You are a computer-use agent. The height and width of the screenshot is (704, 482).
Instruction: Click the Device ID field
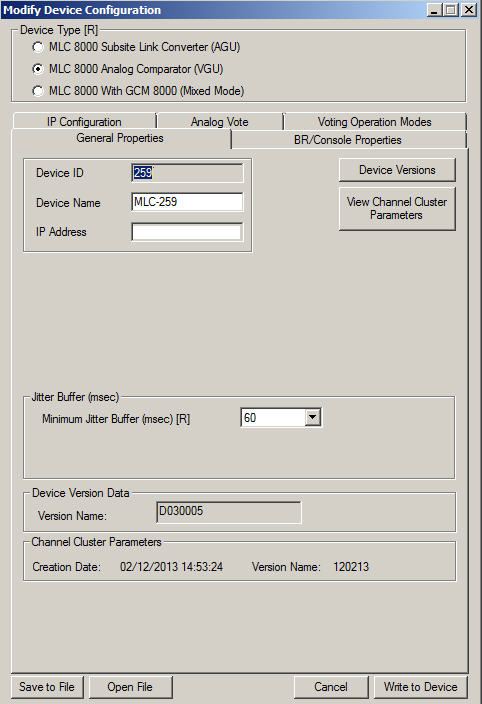[187, 173]
